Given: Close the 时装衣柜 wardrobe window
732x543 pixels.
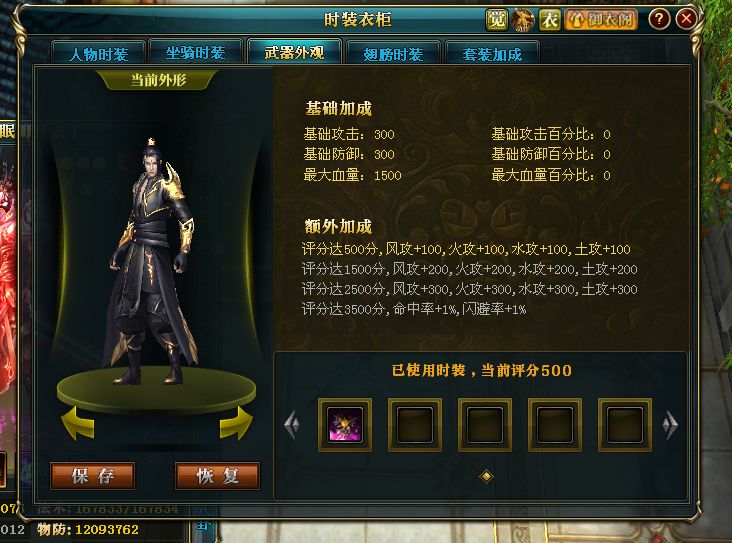Looking at the screenshot, I should [686, 20].
